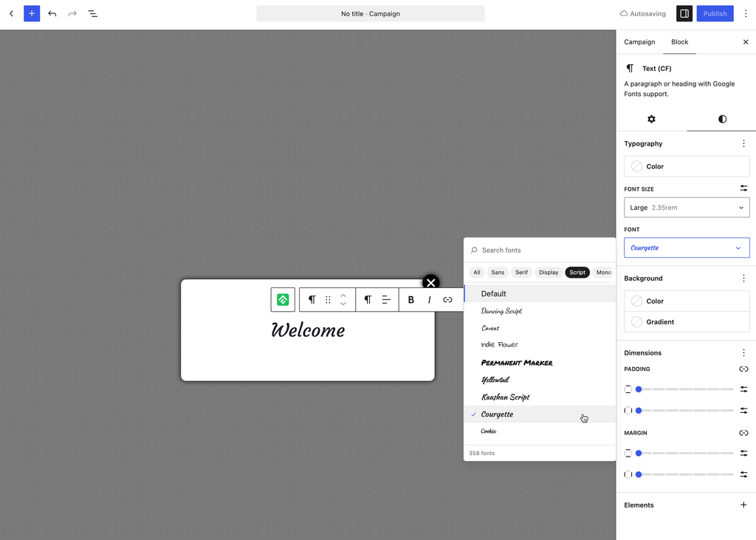Choose the Yellowtail font

(540, 380)
